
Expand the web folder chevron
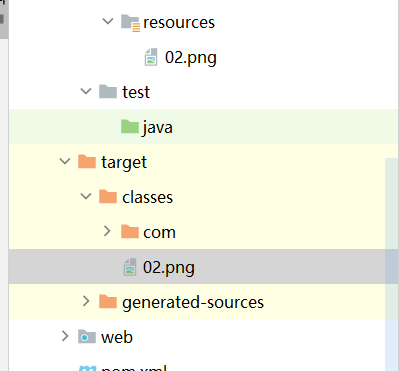pos(65,336)
